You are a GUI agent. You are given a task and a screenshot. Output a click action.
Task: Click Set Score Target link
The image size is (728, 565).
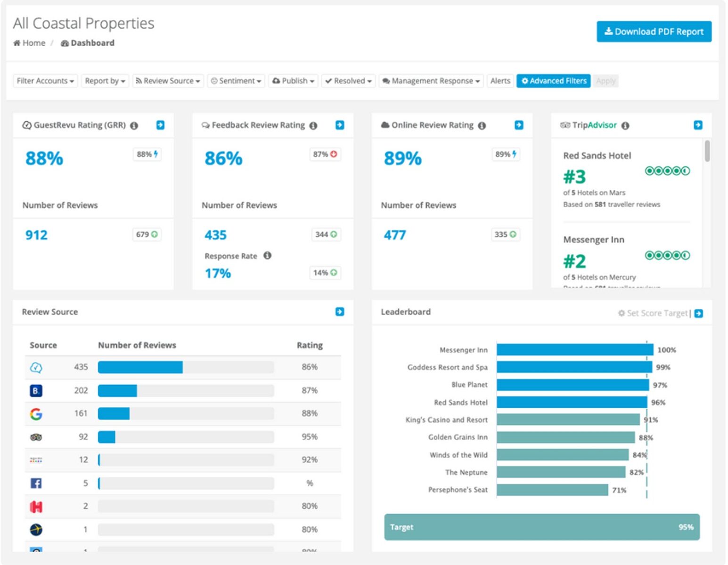653,314
